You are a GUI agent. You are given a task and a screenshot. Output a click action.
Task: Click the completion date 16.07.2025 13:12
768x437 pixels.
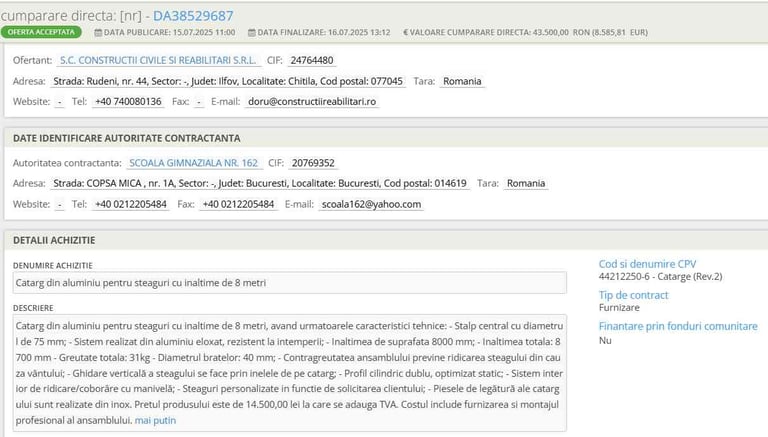tap(359, 32)
